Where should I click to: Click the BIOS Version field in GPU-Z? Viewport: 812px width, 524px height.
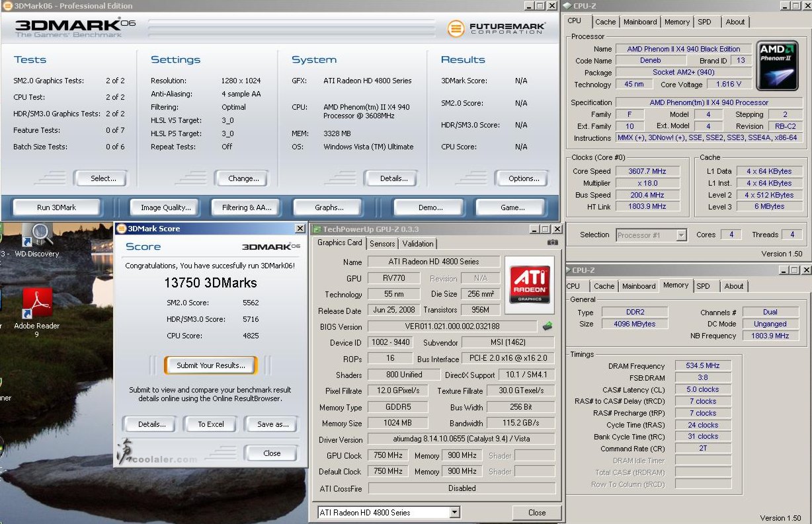coord(452,326)
